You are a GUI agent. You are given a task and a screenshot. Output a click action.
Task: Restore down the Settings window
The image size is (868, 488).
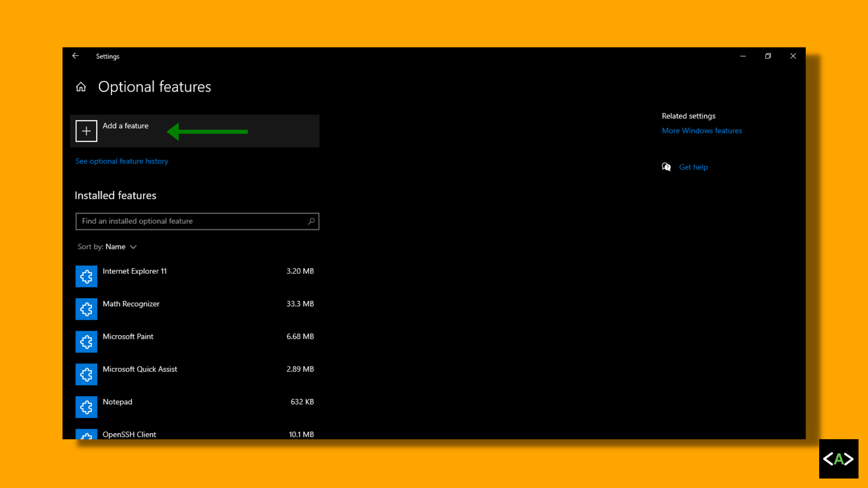coord(768,56)
